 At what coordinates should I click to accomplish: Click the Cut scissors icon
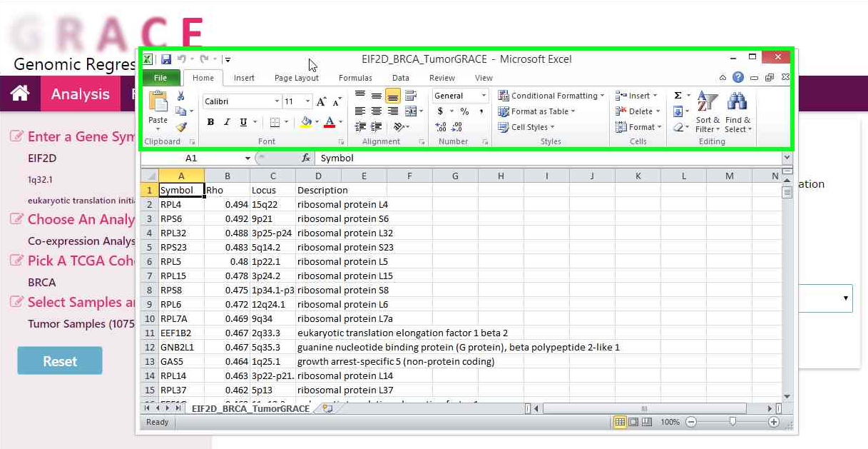click(x=181, y=96)
